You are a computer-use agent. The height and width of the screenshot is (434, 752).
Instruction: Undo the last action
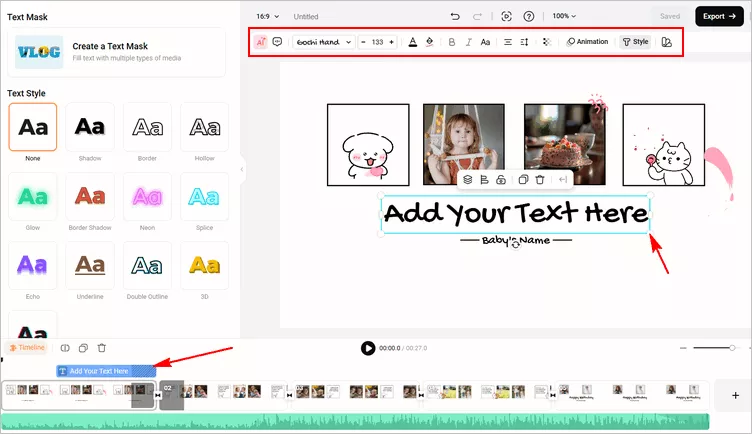[x=455, y=16]
